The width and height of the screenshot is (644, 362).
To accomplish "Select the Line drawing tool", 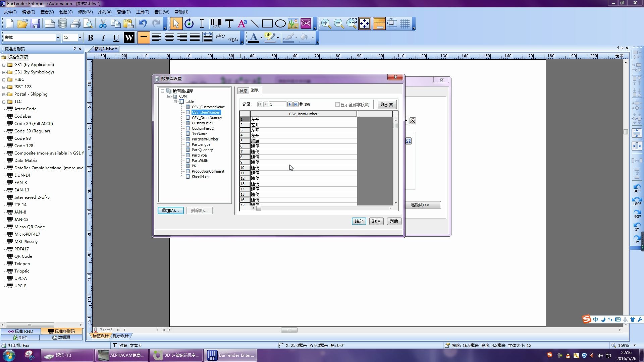I will (x=255, y=23).
